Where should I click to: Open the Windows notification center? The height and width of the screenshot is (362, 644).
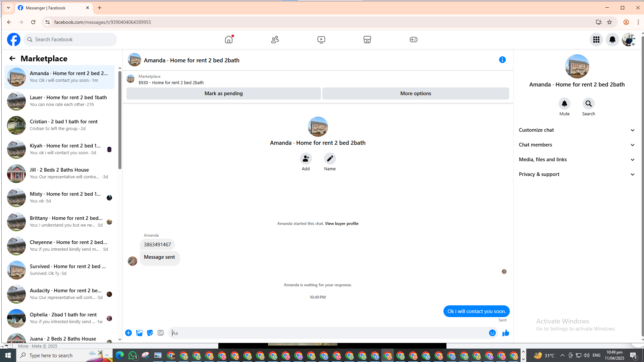pos(633,355)
